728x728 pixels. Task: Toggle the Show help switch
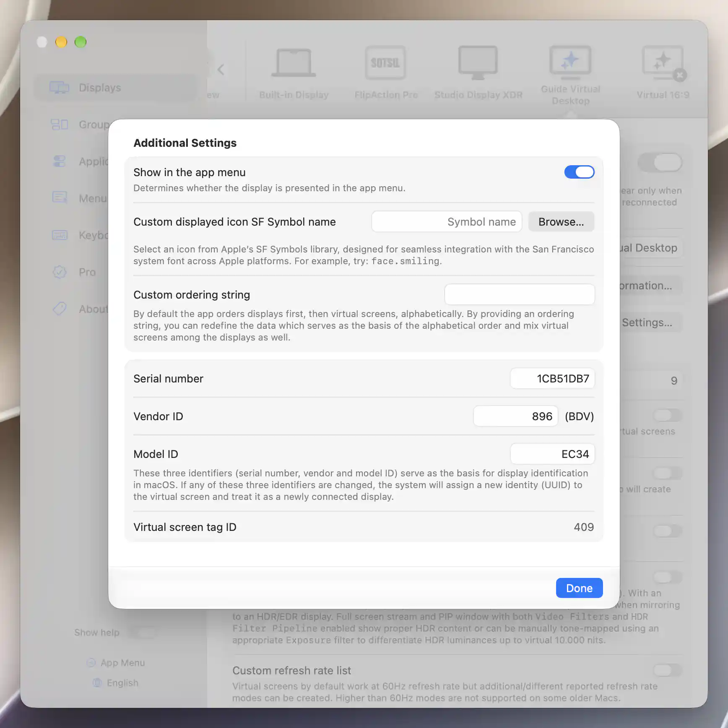142,632
